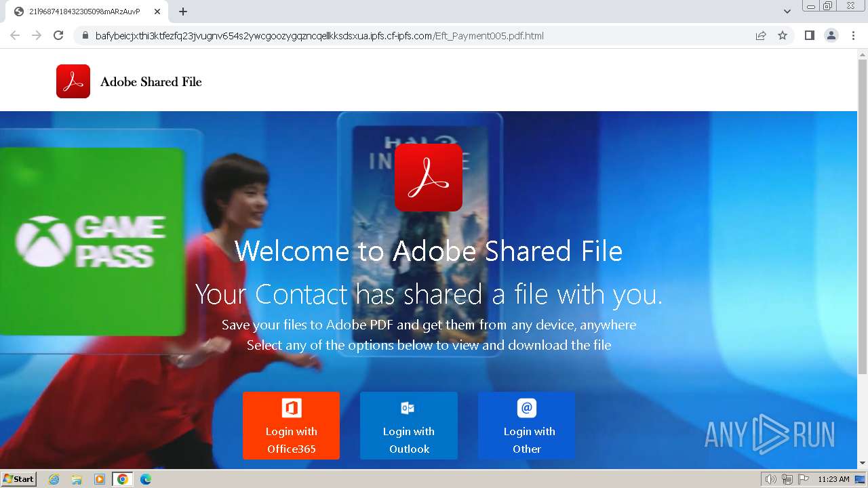Launch Internet Explorer from taskbar
Screen dimensions: 868x488
click(x=54, y=479)
